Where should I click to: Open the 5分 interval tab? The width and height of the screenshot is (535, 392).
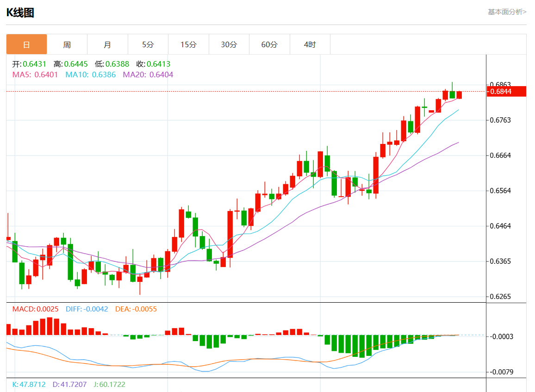(x=148, y=44)
